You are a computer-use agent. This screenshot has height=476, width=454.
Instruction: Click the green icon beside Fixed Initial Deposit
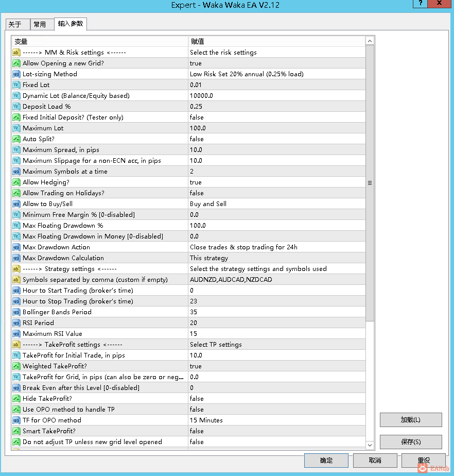pos(16,117)
